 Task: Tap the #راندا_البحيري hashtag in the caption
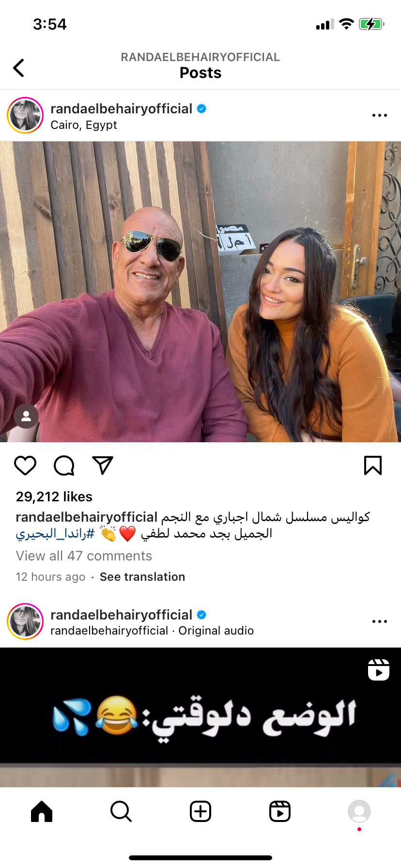tap(55, 534)
